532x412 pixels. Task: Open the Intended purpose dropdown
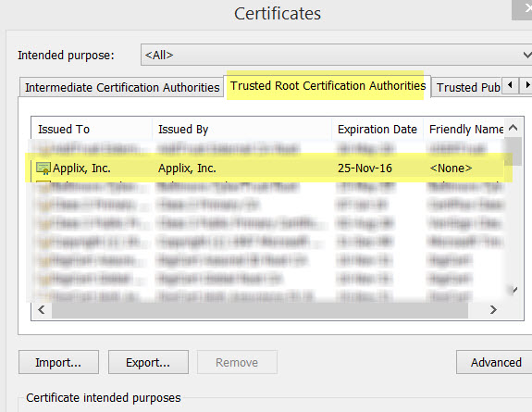click(x=336, y=55)
